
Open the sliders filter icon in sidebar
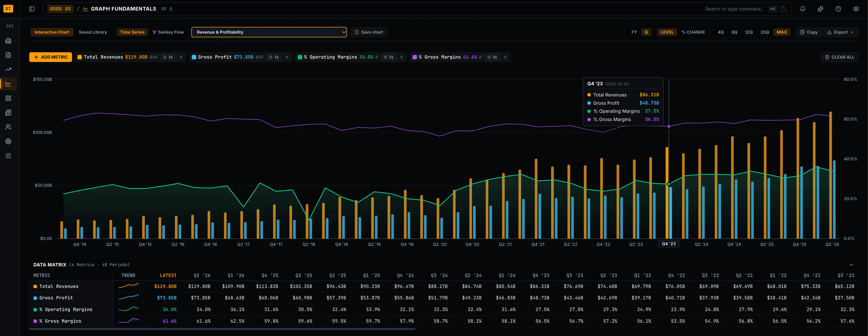[8, 156]
